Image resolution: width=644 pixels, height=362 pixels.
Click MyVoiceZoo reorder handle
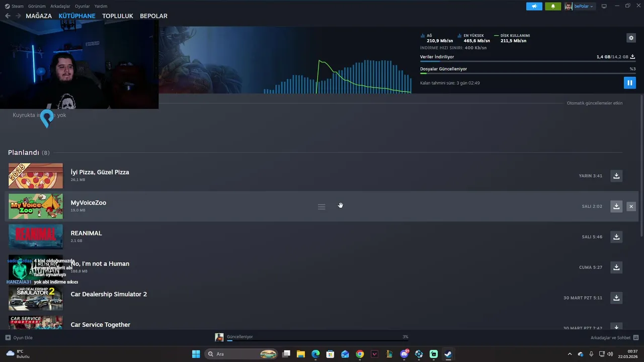pyautogui.click(x=321, y=207)
